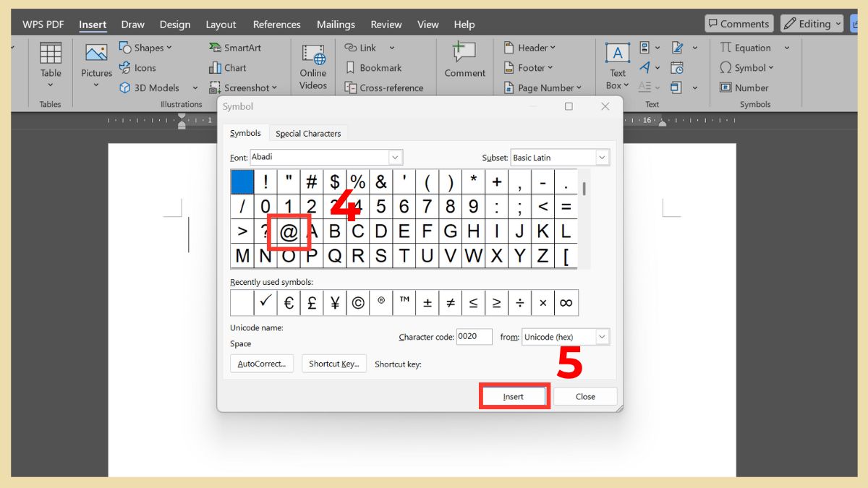Select the Shapes tool
Image resolution: width=868 pixels, height=488 pixels.
tap(145, 47)
